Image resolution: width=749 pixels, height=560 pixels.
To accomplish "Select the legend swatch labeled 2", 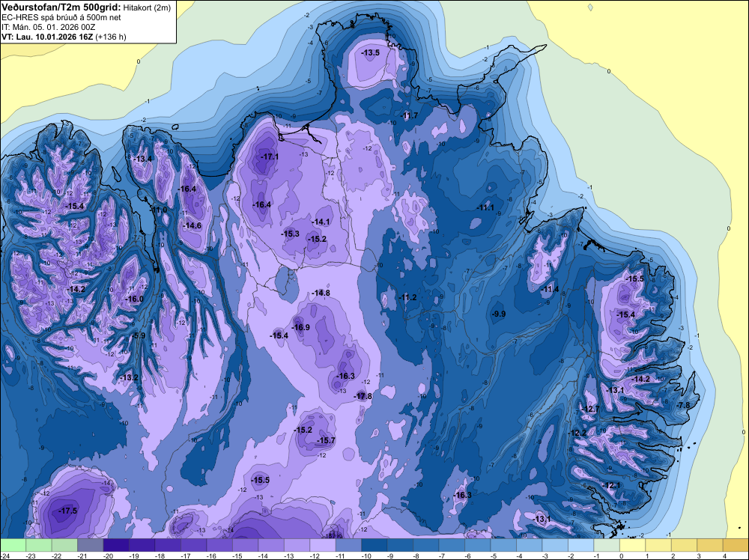I will point(684,545).
